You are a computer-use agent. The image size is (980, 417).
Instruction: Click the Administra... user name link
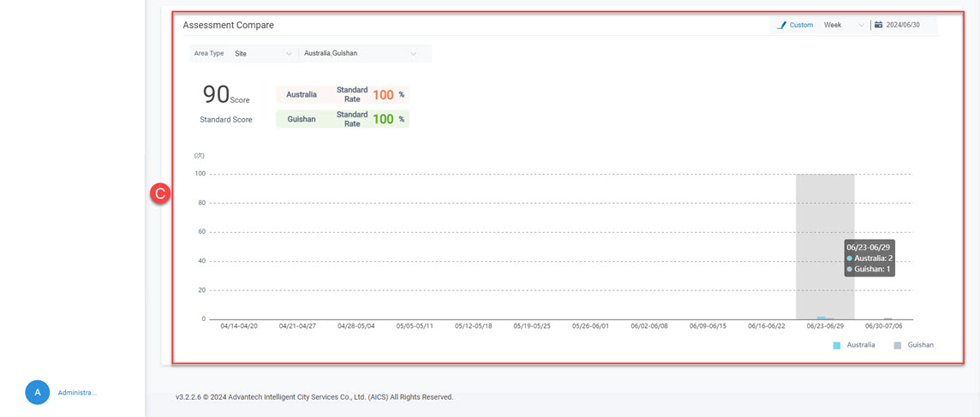tap(77, 393)
